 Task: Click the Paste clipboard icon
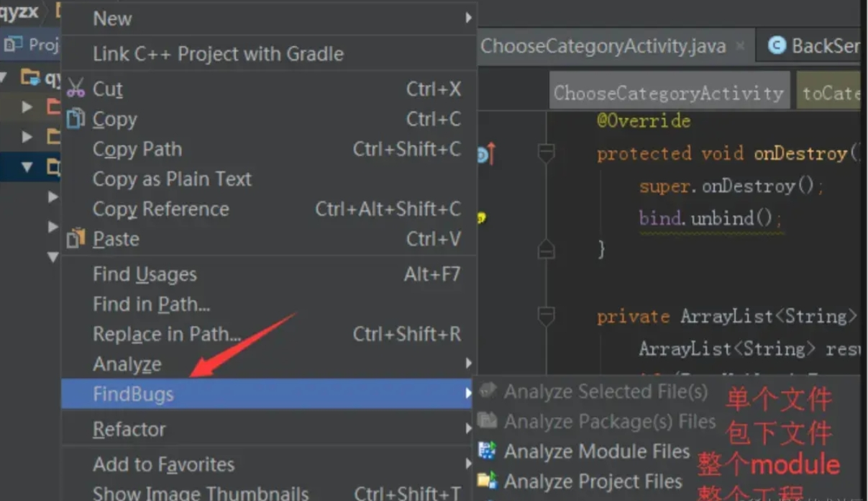pos(76,238)
